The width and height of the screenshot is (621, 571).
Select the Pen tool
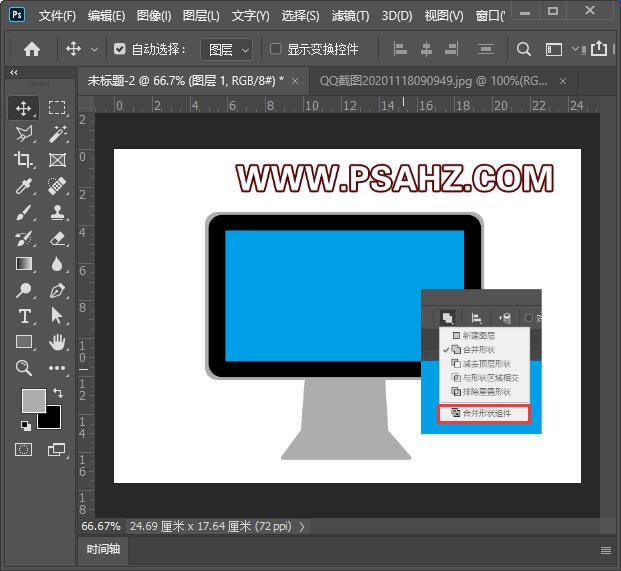(57, 290)
